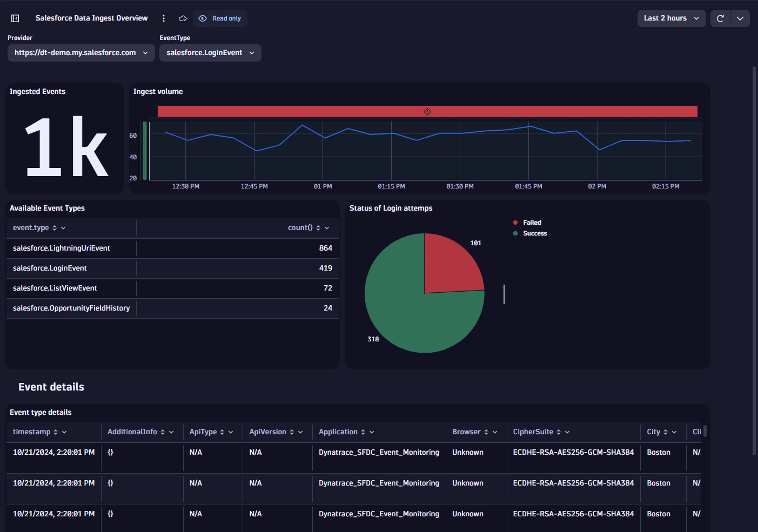Toggle Success legend entry

(x=530, y=233)
